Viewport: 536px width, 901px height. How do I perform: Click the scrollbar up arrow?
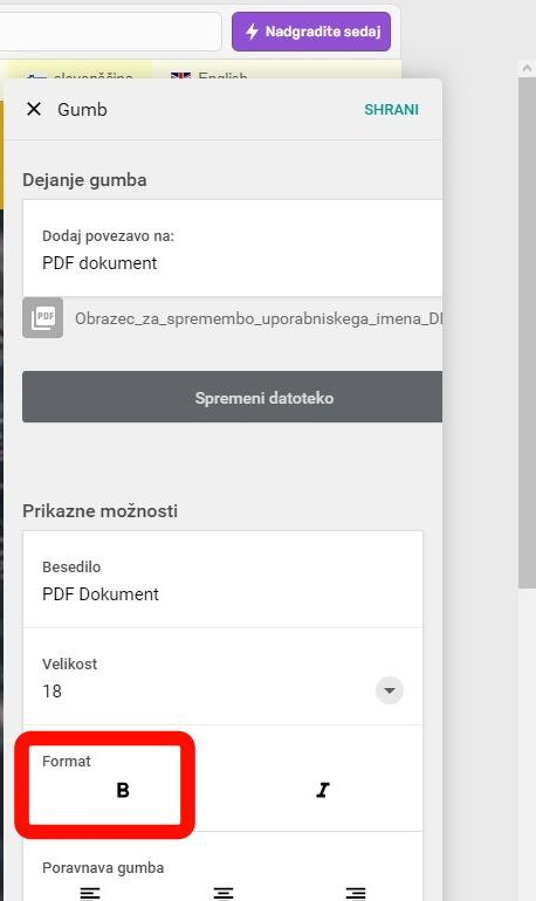pyautogui.click(x=527, y=68)
